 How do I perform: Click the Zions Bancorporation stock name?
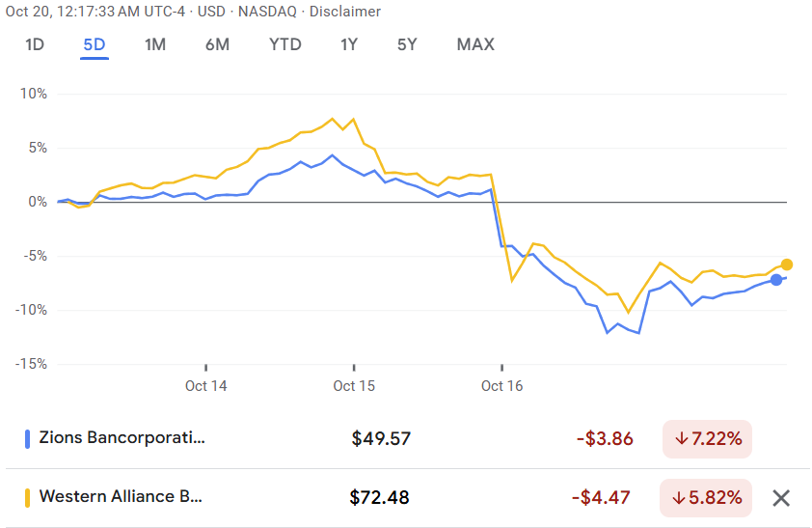pyautogui.click(x=122, y=438)
